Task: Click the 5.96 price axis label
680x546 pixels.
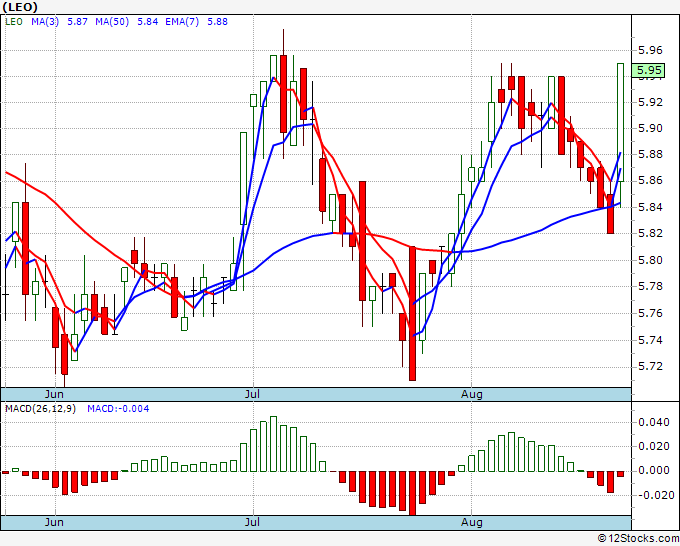Action: [x=651, y=50]
